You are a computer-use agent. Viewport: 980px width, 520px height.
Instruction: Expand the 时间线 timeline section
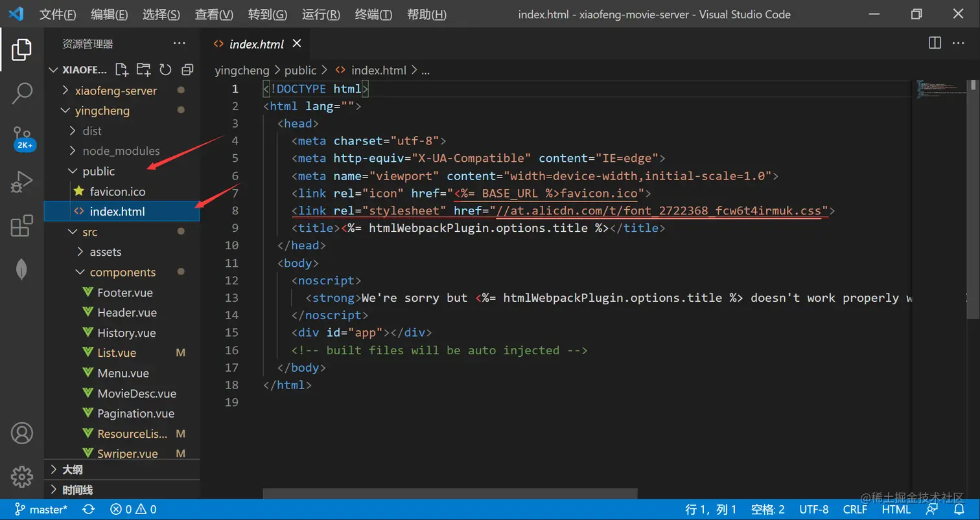[122, 490]
